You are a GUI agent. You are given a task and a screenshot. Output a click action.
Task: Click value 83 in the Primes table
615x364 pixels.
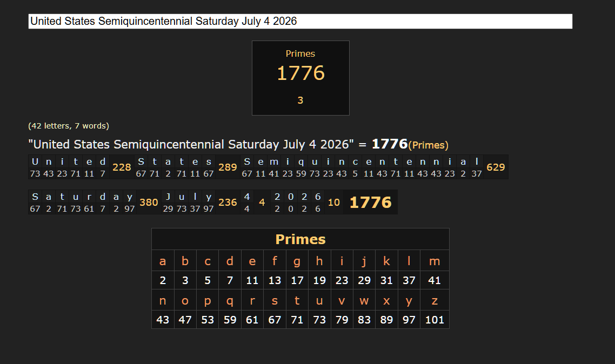click(364, 320)
